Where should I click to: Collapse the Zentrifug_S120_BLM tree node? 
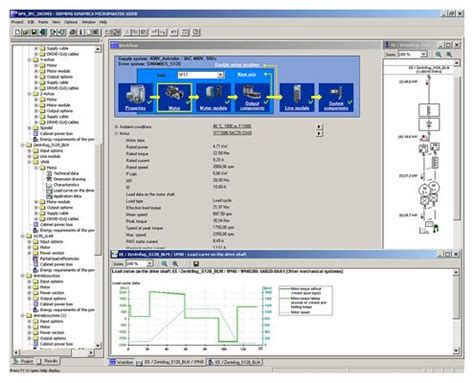(23, 145)
